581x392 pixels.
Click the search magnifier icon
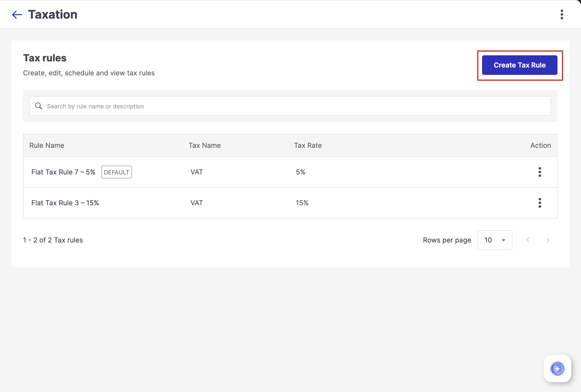pyautogui.click(x=38, y=106)
